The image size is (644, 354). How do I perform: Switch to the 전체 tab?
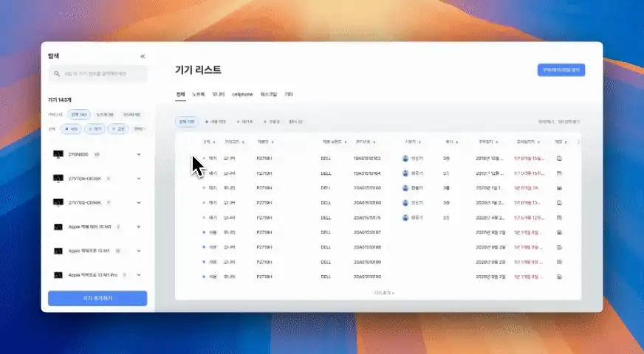(180, 94)
